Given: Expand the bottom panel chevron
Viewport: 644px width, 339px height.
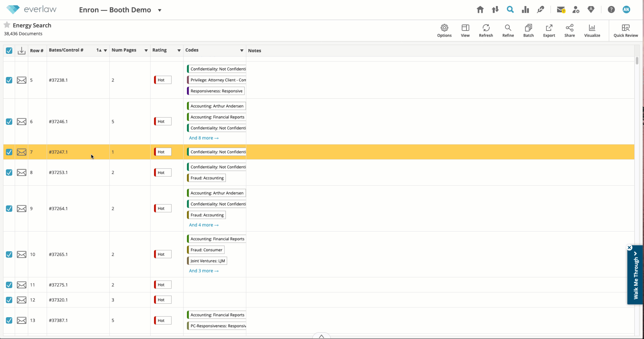Looking at the screenshot, I should [x=321, y=336].
